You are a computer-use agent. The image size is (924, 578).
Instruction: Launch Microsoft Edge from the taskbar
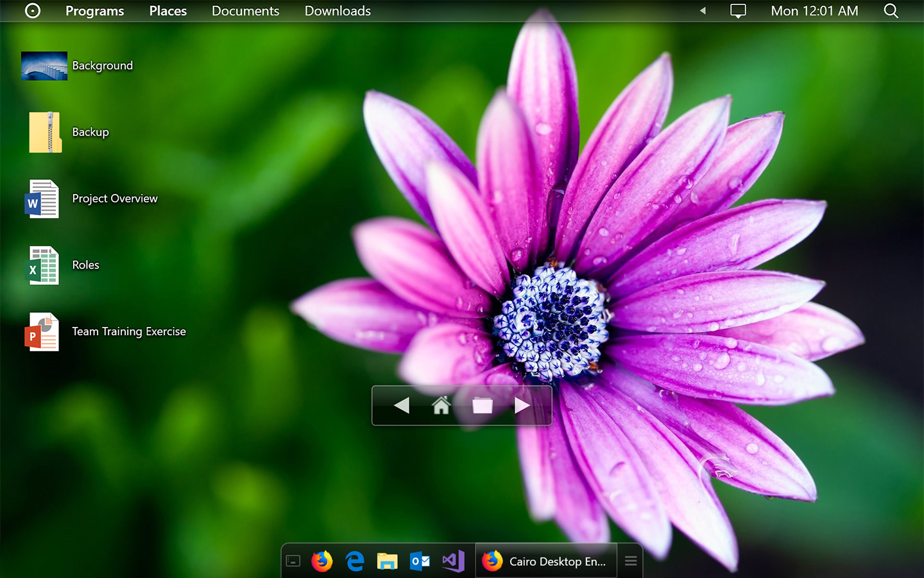pyautogui.click(x=355, y=561)
